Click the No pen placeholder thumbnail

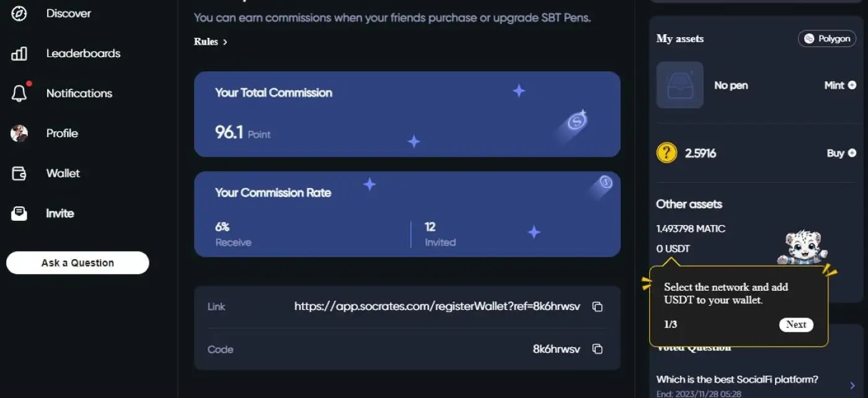point(680,86)
